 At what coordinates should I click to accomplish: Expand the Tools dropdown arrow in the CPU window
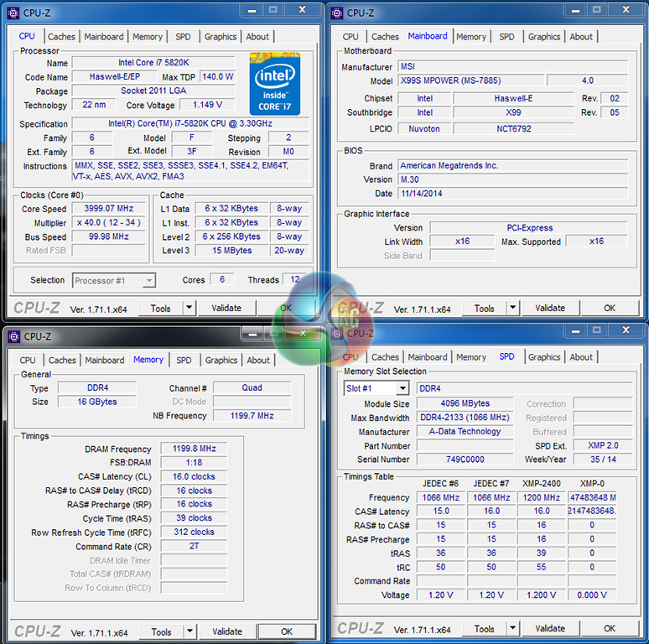189,308
